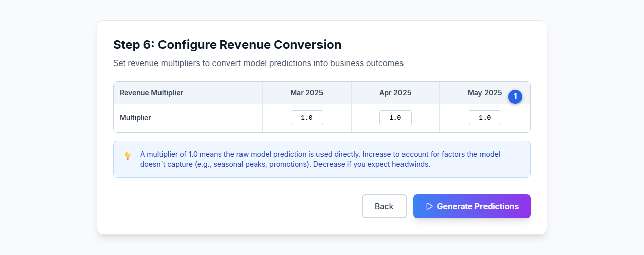Click the play icon in Generate Predictions
This screenshot has height=255, width=644.
pos(429,206)
